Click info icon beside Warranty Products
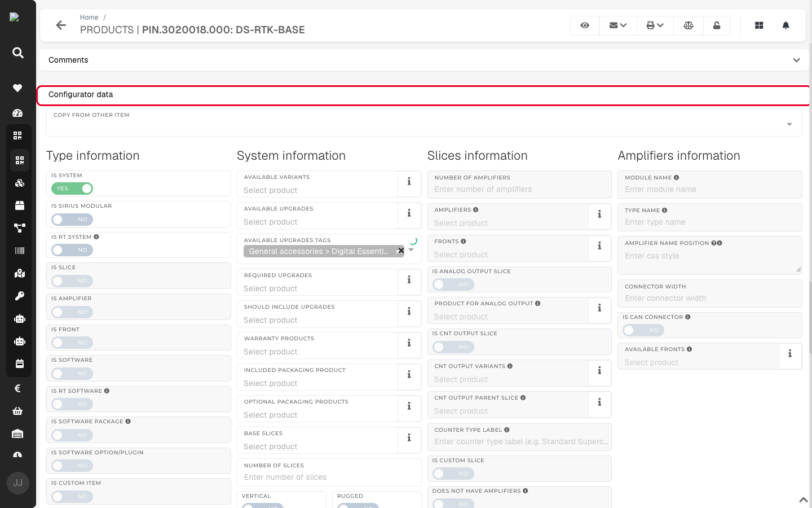The height and width of the screenshot is (508, 812). click(x=409, y=343)
